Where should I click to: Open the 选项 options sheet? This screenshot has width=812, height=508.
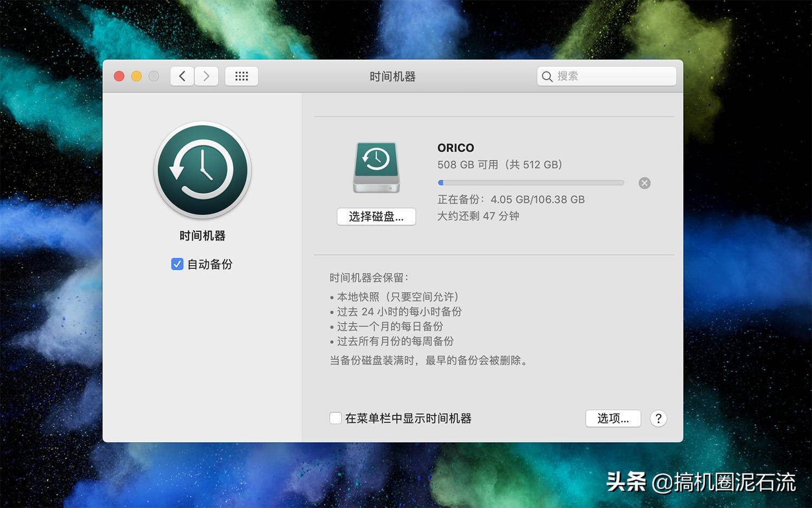point(613,418)
